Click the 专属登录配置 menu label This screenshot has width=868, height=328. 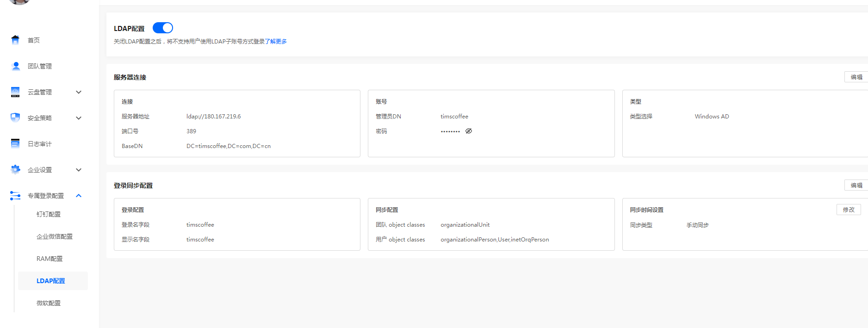[46, 196]
